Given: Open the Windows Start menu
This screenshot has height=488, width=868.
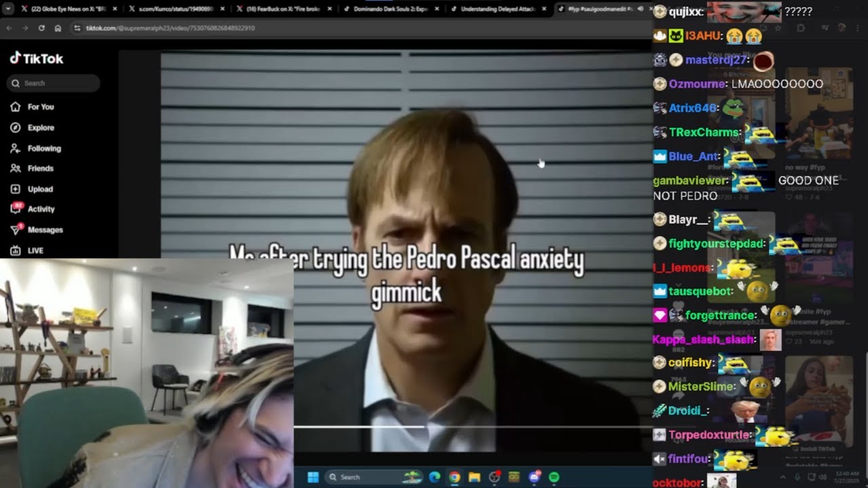Looking at the screenshot, I should point(313,477).
